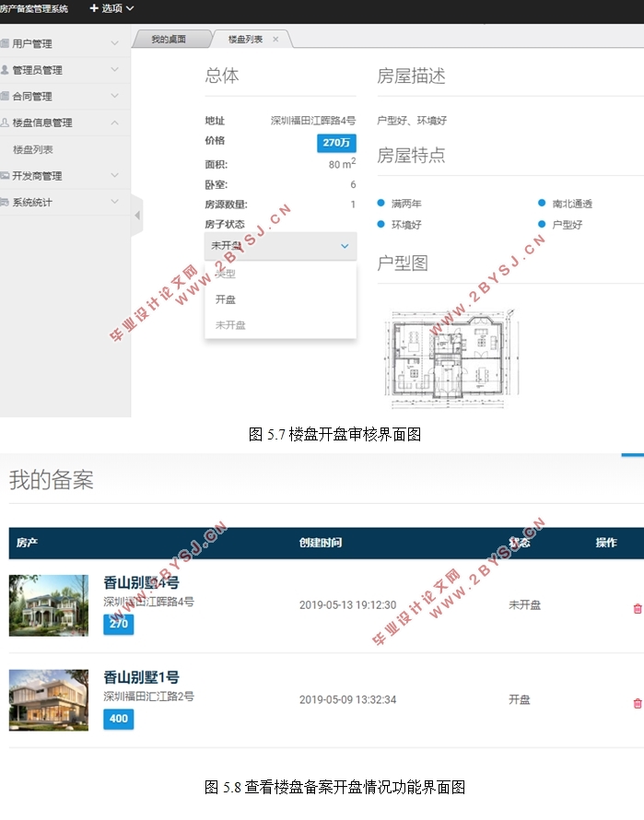Click the 开发商管理 sidebar icon
Image resolution: width=644 pixels, height=820 pixels.
click(x=5, y=176)
